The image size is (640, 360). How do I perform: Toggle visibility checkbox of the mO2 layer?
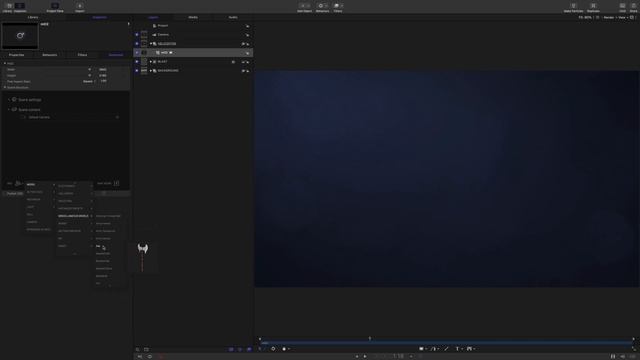point(137,53)
